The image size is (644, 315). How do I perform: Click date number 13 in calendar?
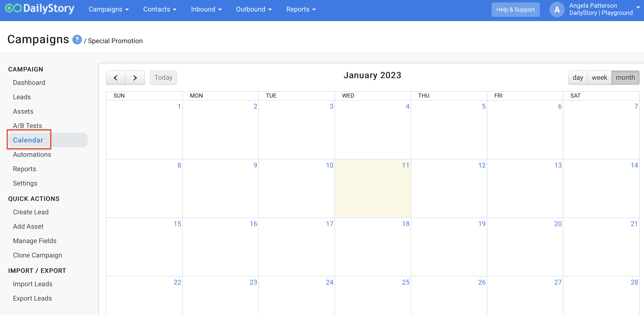click(x=558, y=165)
